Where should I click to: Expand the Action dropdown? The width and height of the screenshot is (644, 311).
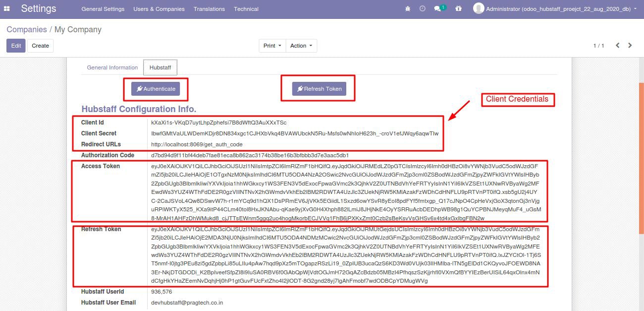301,46
